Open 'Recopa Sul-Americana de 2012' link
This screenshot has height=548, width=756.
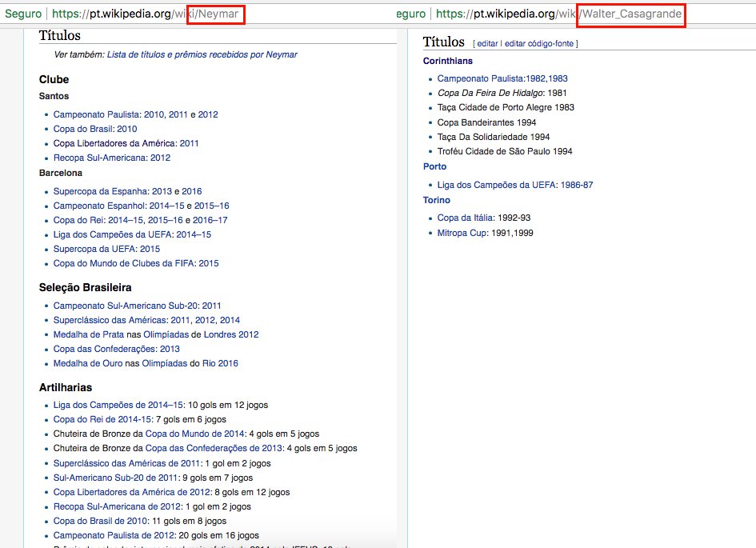tap(117, 506)
